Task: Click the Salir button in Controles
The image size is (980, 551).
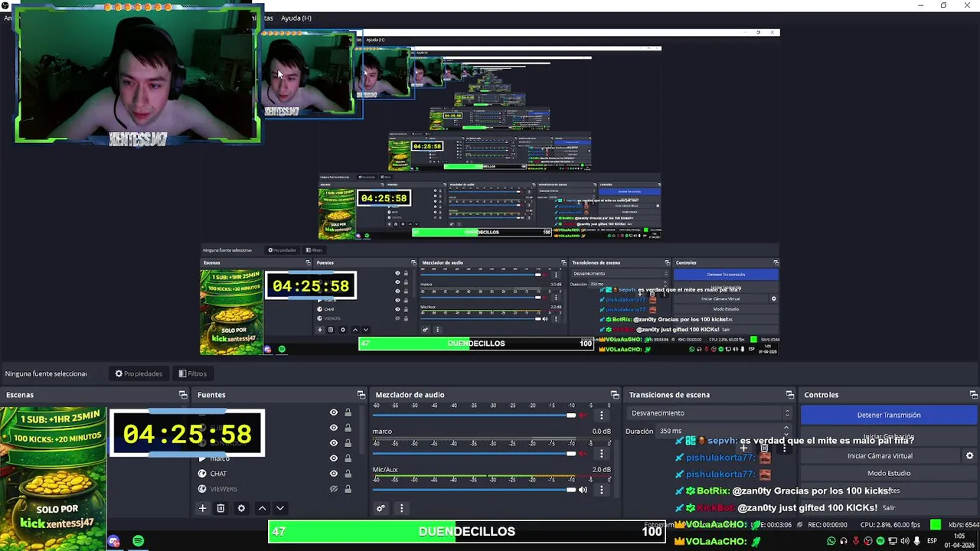Action: tap(889, 508)
